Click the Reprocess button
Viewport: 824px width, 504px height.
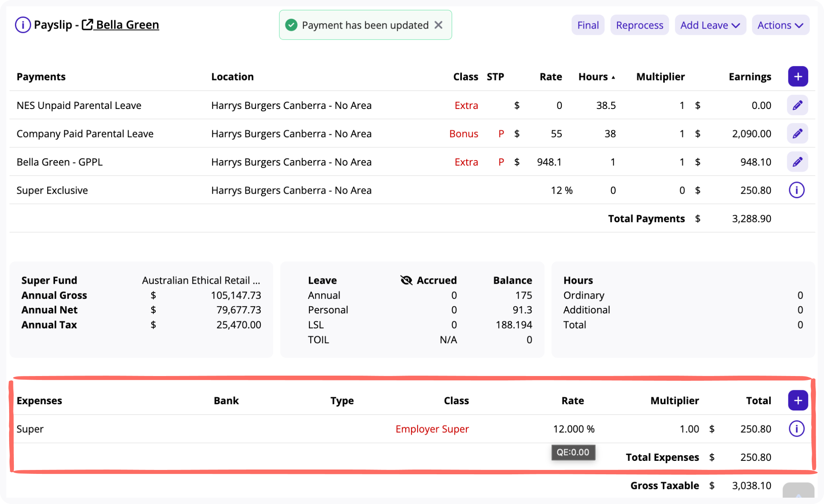[639, 25]
